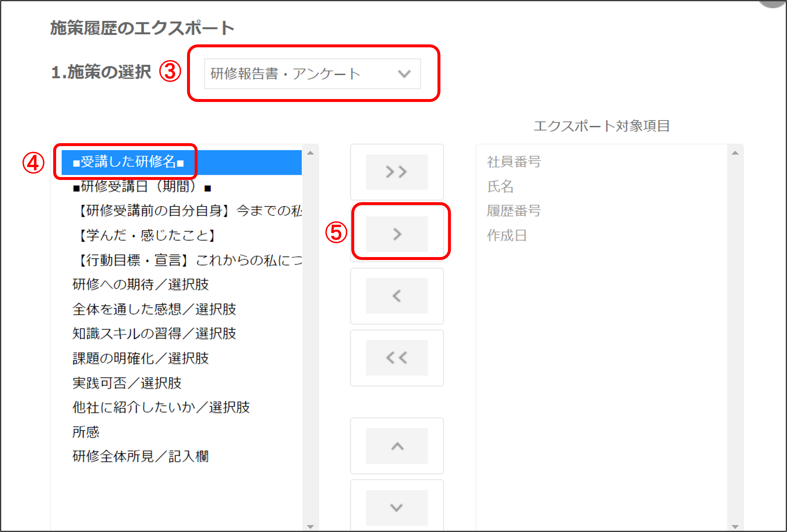Select 作成日 in export target list

507,235
